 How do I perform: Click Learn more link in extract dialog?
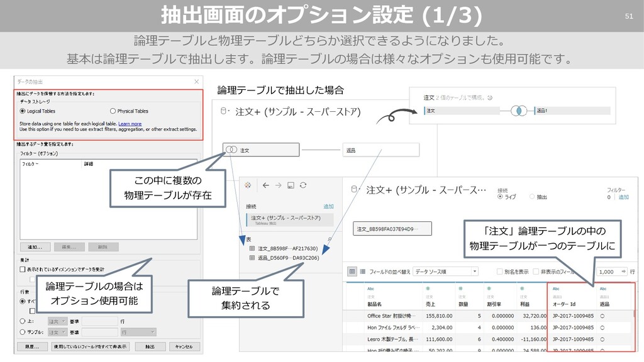click(x=130, y=124)
